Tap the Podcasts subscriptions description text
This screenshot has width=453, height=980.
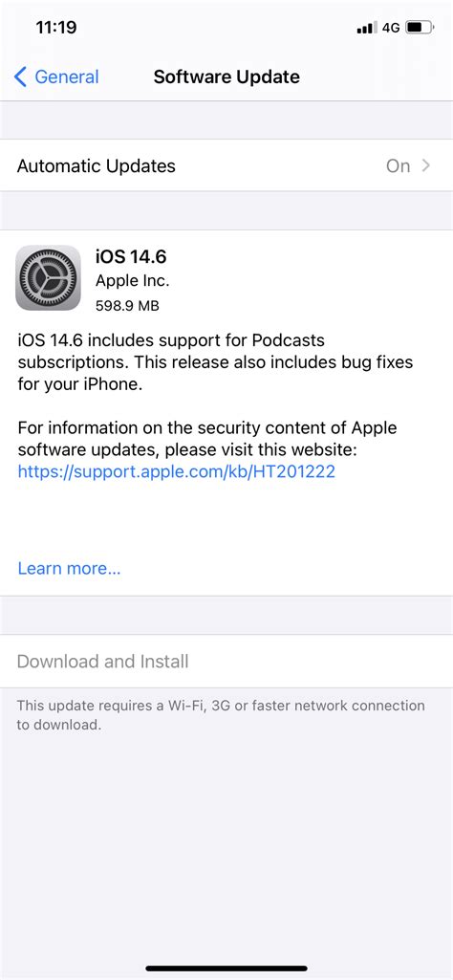(216, 362)
